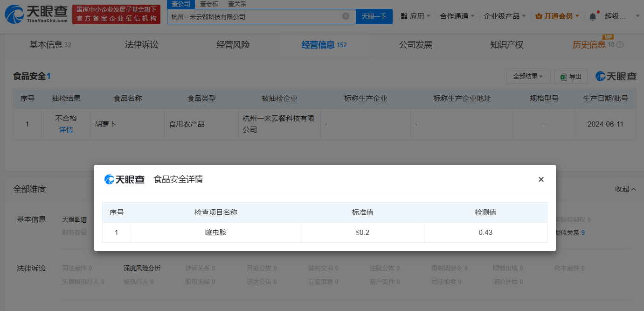Screen dimensions: 644x311
Task: Expand the 全部结果 filter dropdown
Action: [x=528, y=77]
